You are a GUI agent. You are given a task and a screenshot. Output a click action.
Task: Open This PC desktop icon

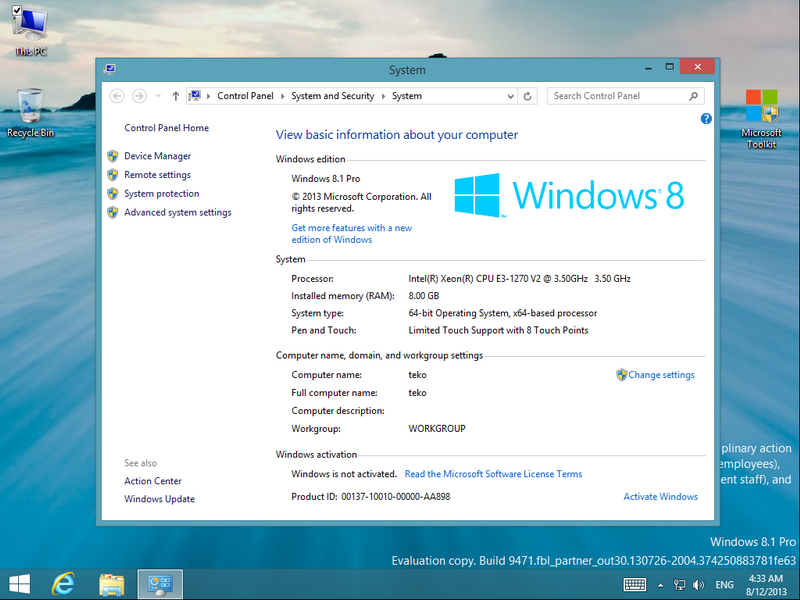click(x=31, y=31)
